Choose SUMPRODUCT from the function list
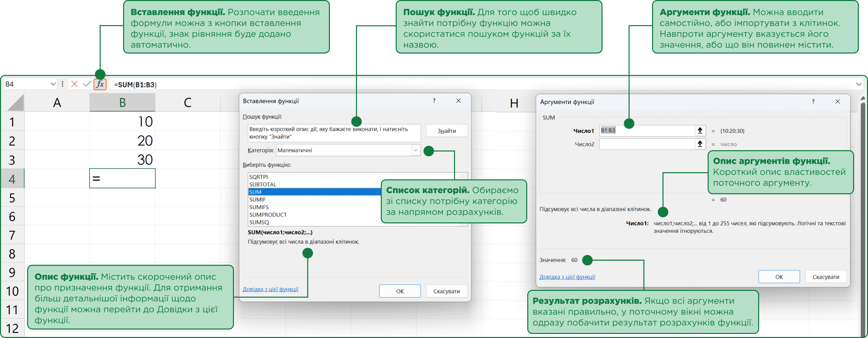 click(268, 215)
